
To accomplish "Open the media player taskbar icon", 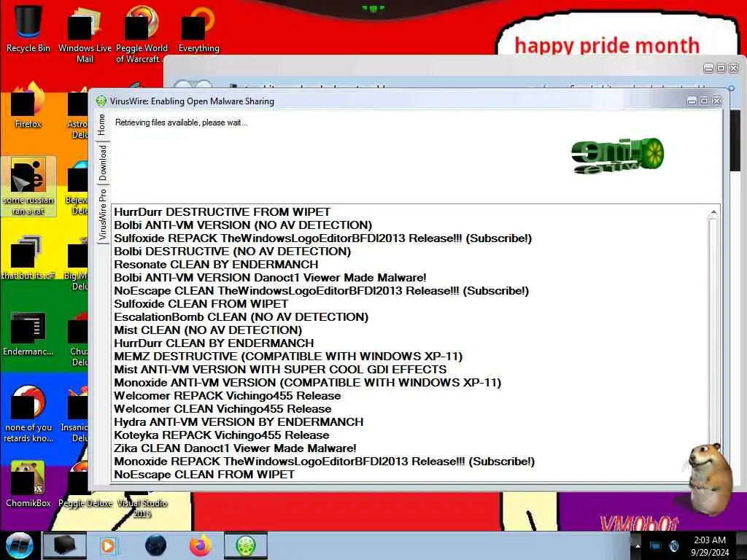I will click(108, 545).
